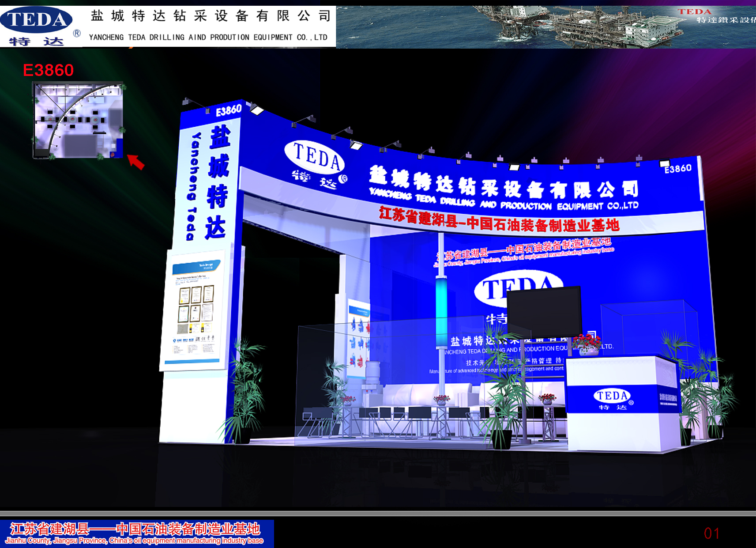The width and height of the screenshot is (756, 548).
Task: Click the TEDA logo in the header
Action: [x=41, y=26]
